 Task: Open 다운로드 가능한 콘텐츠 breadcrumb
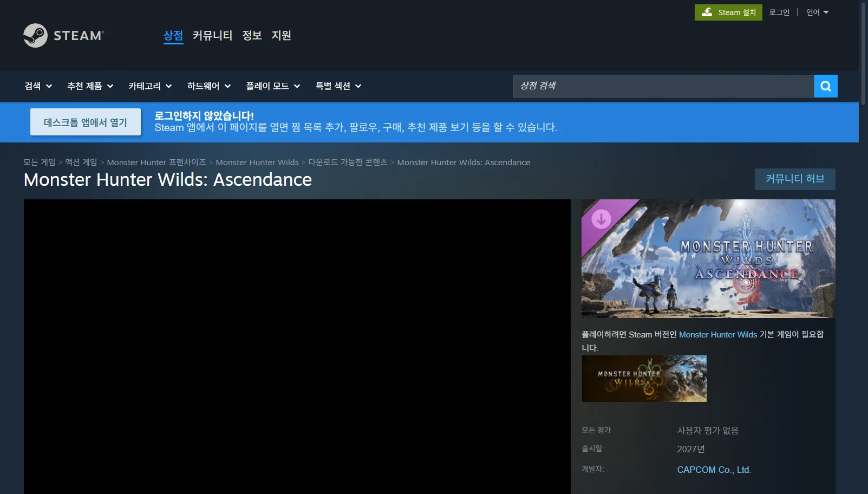coord(348,162)
